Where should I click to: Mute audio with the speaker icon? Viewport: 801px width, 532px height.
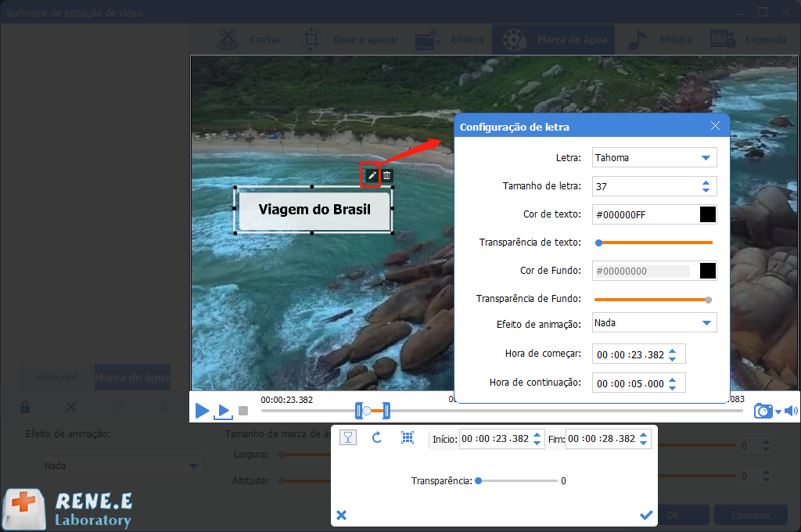(791, 411)
